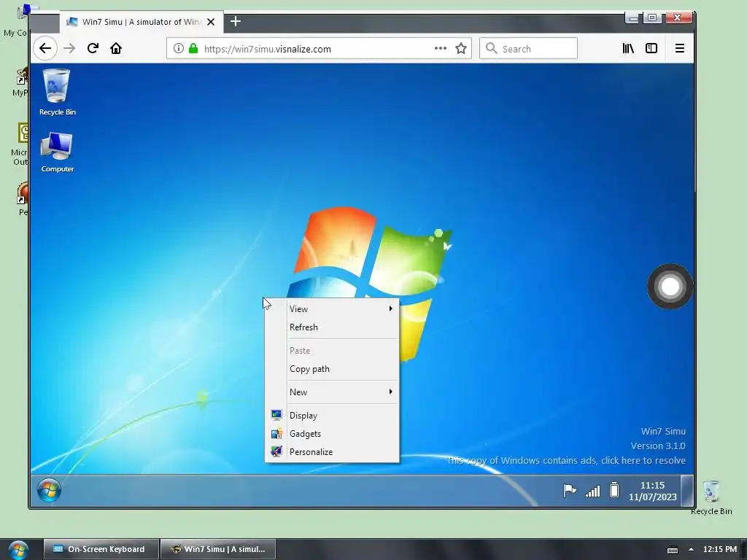Open Gadgets from the context menu
747x560 pixels.
(x=333, y=433)
